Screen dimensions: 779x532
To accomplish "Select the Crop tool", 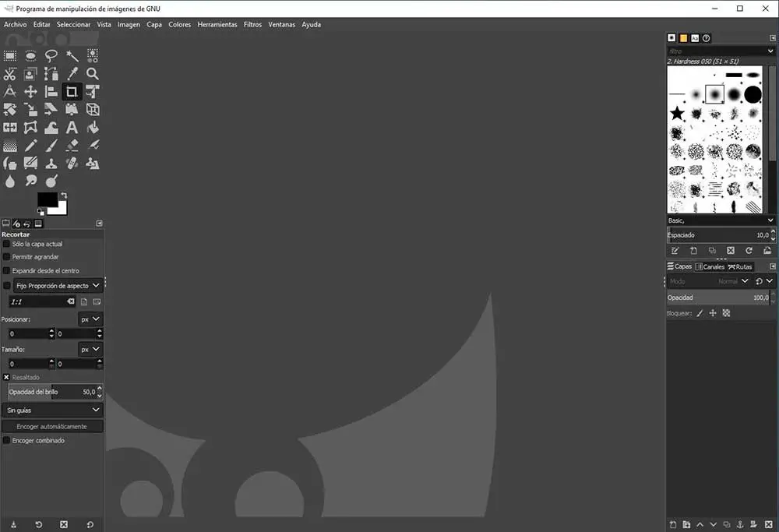I will [72, 92].
